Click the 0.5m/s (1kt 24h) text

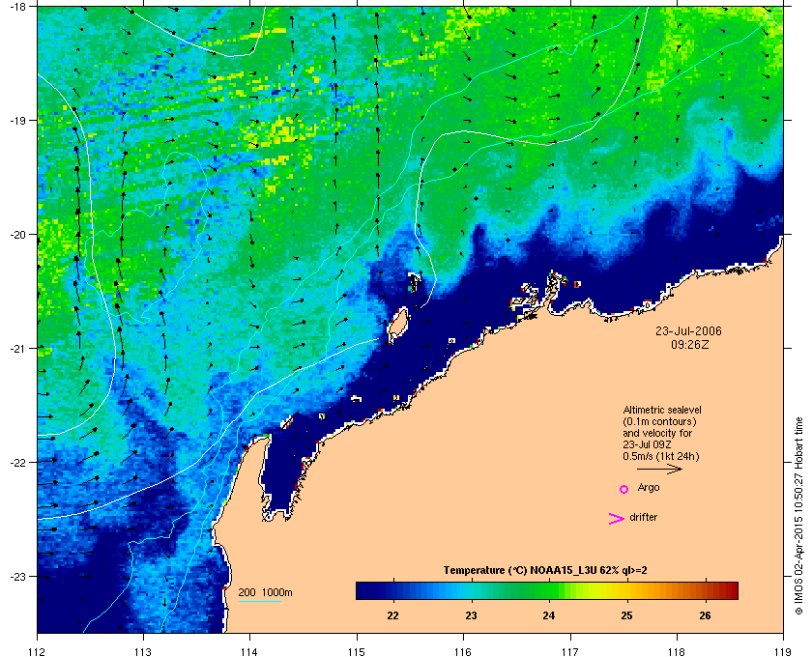(x=661, y=457)
